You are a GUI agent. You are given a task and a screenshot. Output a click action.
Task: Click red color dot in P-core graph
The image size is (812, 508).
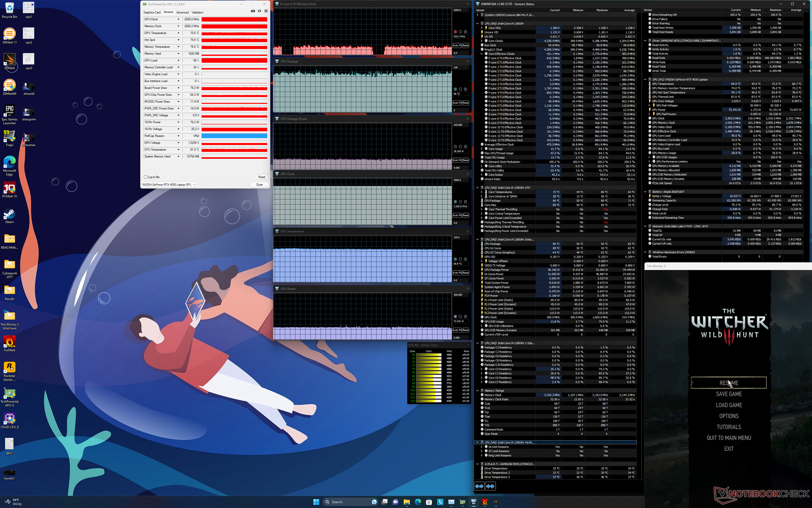tap(455, 32)
